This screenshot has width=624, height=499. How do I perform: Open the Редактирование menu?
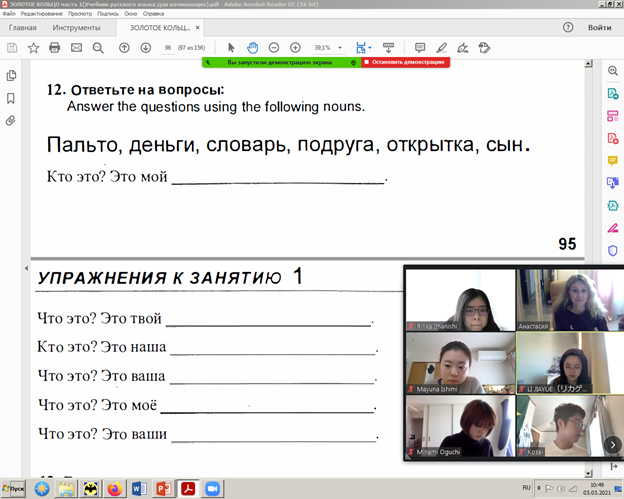[x=41, y=15]
